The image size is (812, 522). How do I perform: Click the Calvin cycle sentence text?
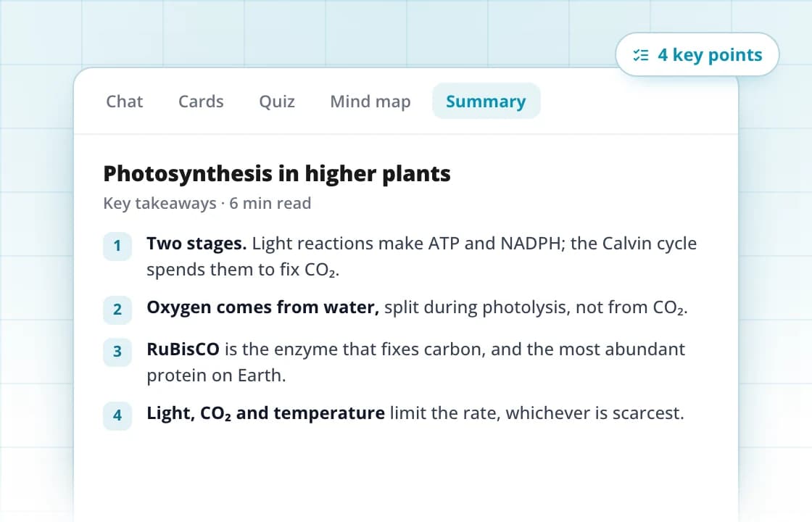point(421,257)
